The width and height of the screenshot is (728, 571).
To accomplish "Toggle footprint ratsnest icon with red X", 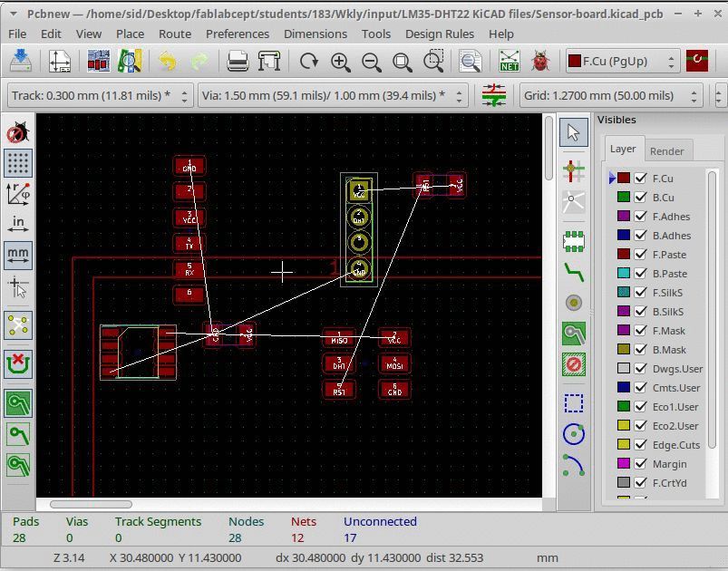I will click(18, 363).
